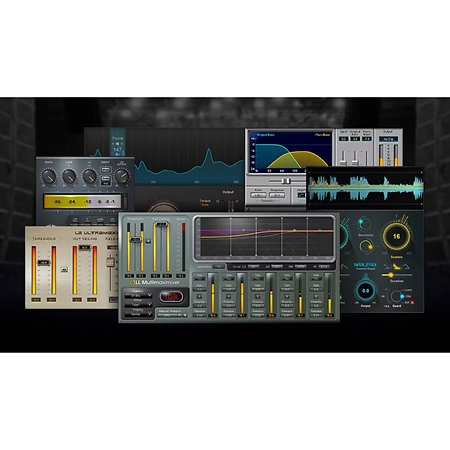Open the Dither dropdown in L3 Multimaximizer

[138, 305]
